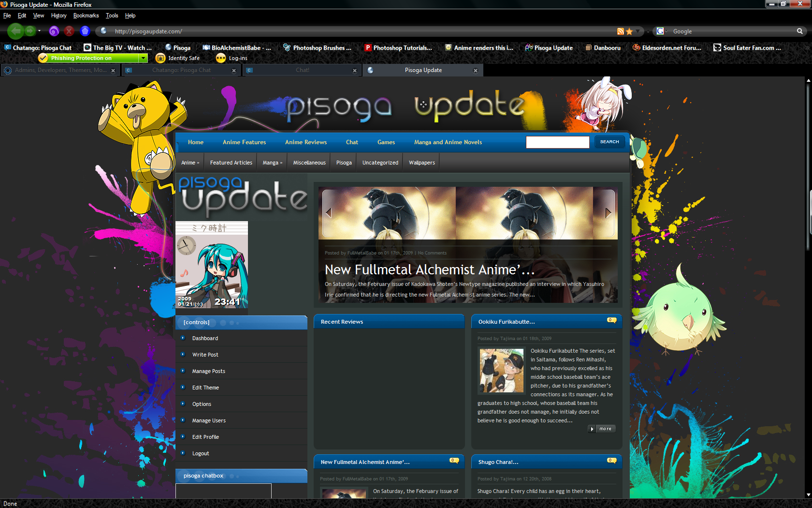Open the Chatango: Pisoga Chat bookmark
812x508 pixels.
coord(38,48)
